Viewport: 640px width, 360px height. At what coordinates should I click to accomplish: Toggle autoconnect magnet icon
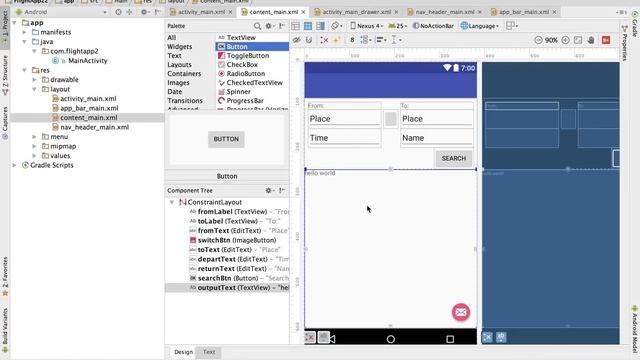pos(309,40)
